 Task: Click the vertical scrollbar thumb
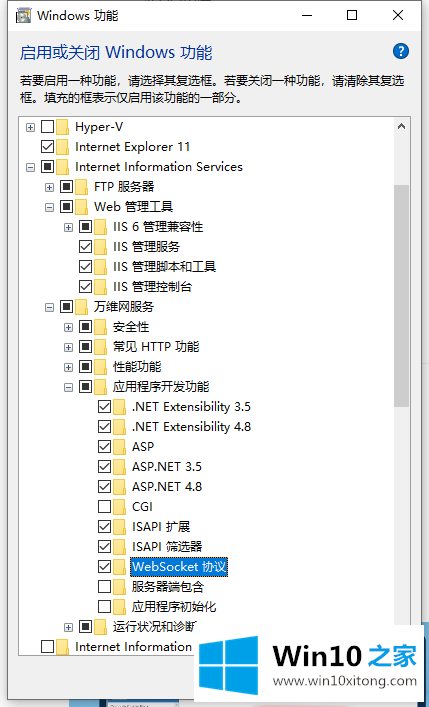401,295
